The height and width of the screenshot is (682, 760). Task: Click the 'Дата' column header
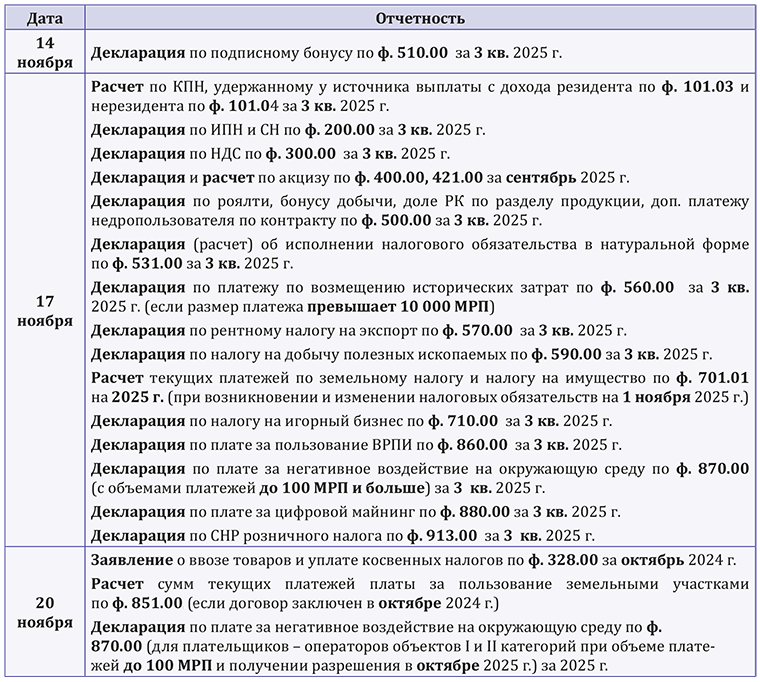[43, 18]
